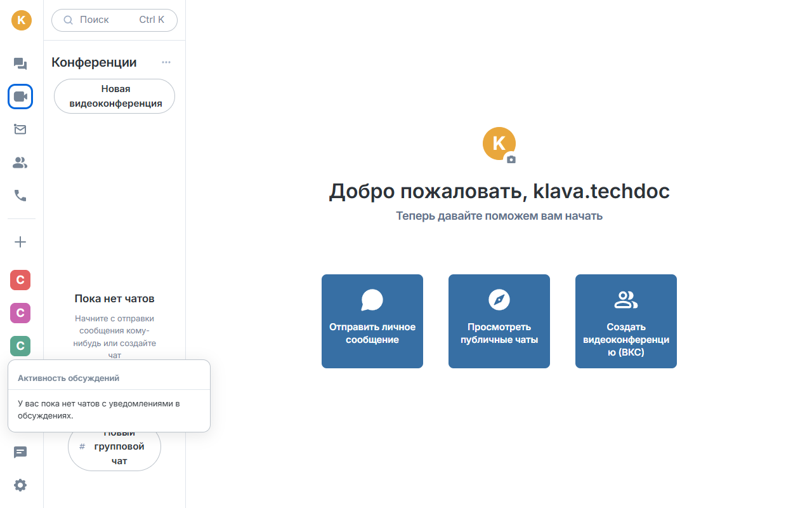812x508 pixels.
Task: Click the Пока нет чатов text
Action: (114, 298)
